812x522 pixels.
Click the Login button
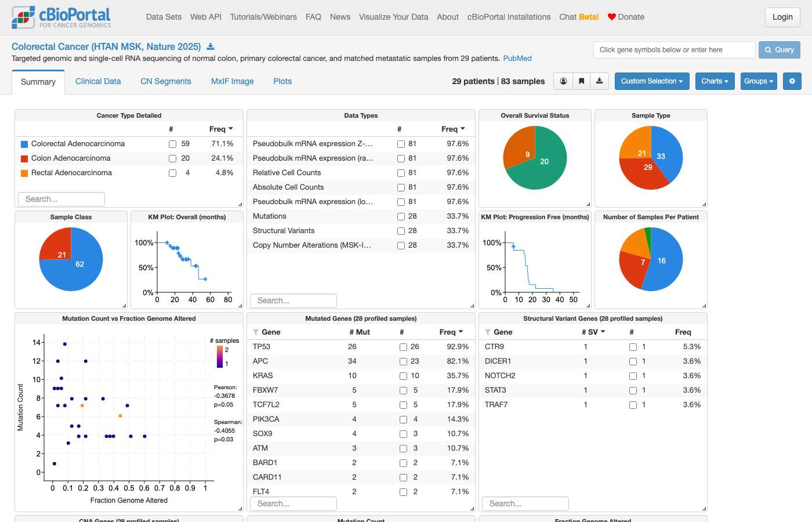pyautogui.click(x=782, y=17)
